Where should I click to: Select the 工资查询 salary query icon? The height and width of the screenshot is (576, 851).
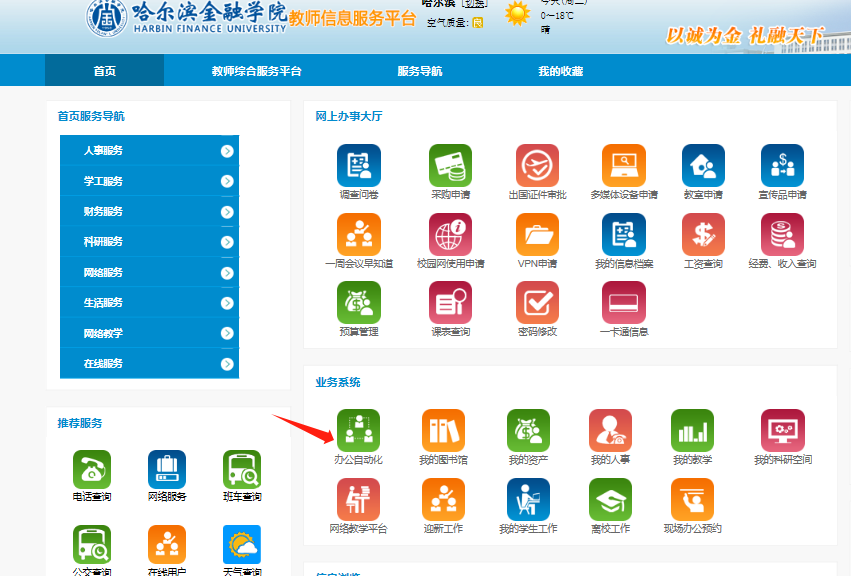703,235
